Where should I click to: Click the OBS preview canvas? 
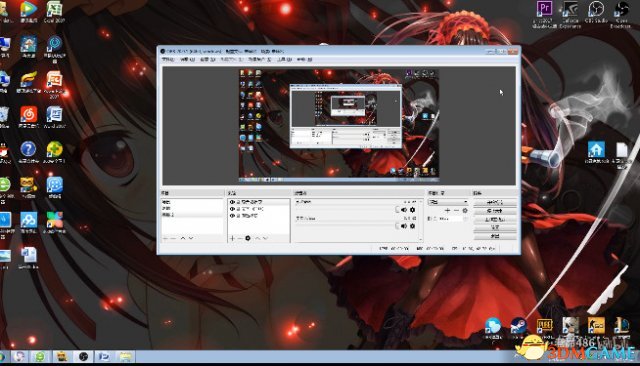coord(339,126)
